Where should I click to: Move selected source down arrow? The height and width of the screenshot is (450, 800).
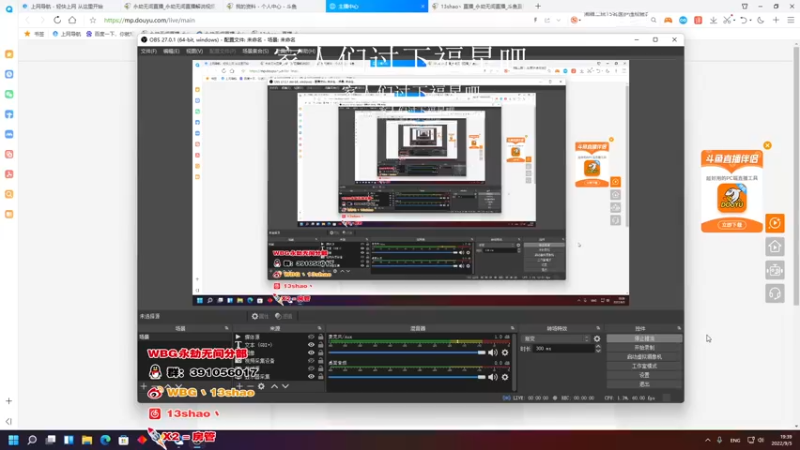(x=285, y=386)
